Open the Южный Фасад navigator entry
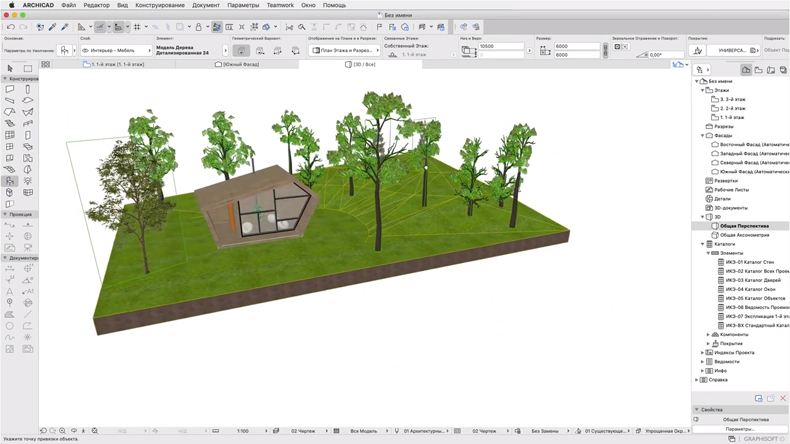The image size is (790, 444). pyautogui.click(x=754, y=172)
